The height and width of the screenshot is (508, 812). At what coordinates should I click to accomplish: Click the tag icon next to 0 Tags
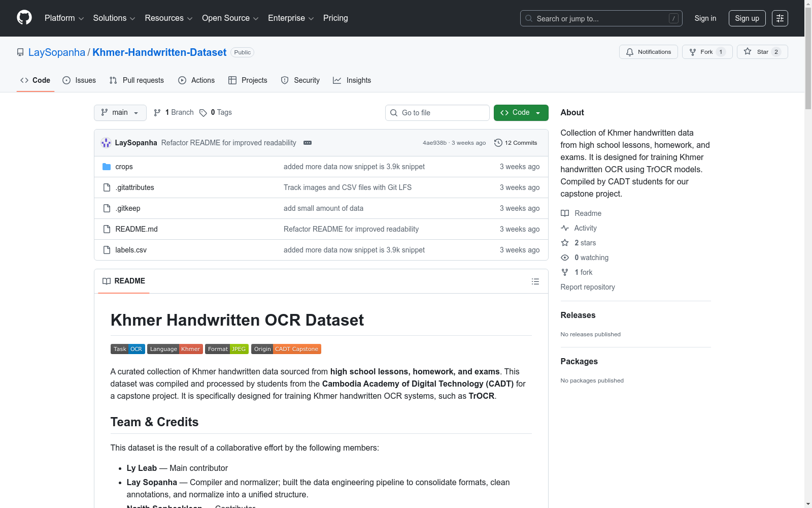203,113
